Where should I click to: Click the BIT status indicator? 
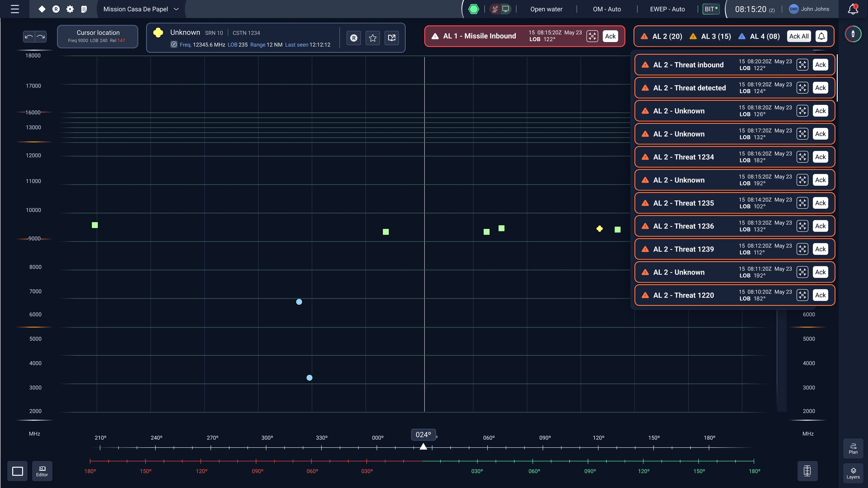[x=711, y=9]
